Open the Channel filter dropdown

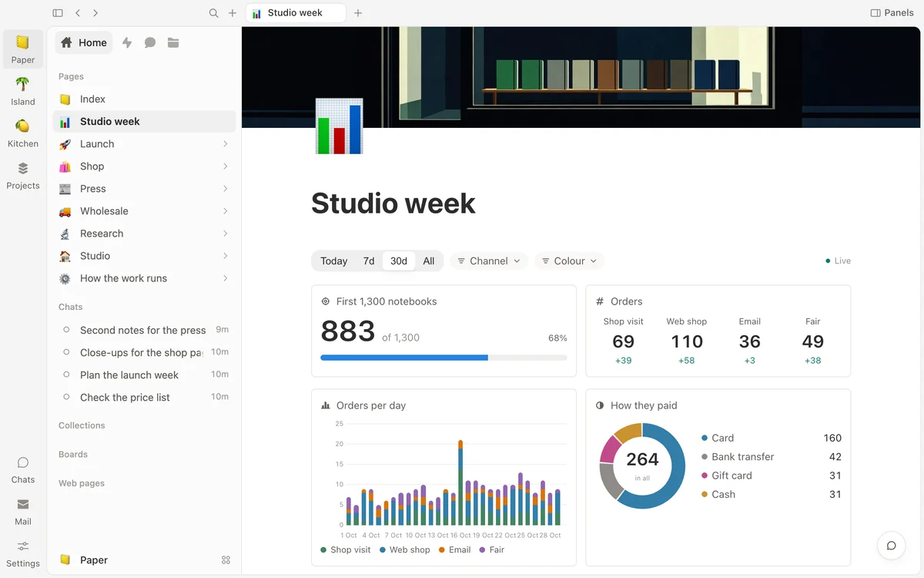[489, 261]
